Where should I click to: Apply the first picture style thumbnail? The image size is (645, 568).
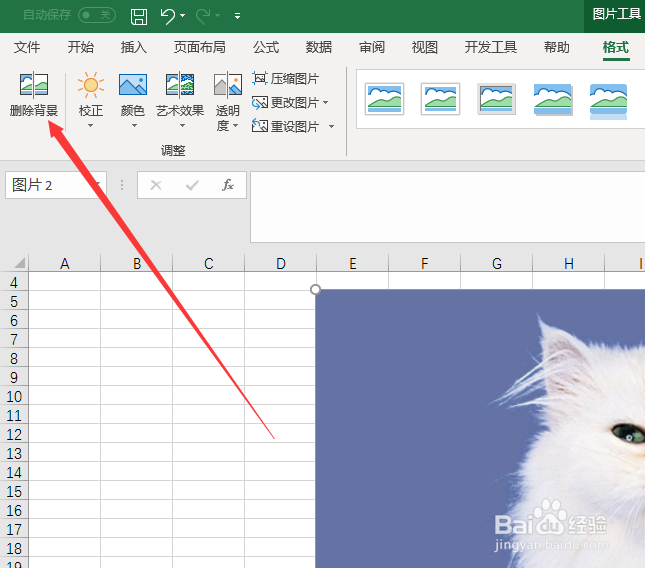tap(384, 99)
